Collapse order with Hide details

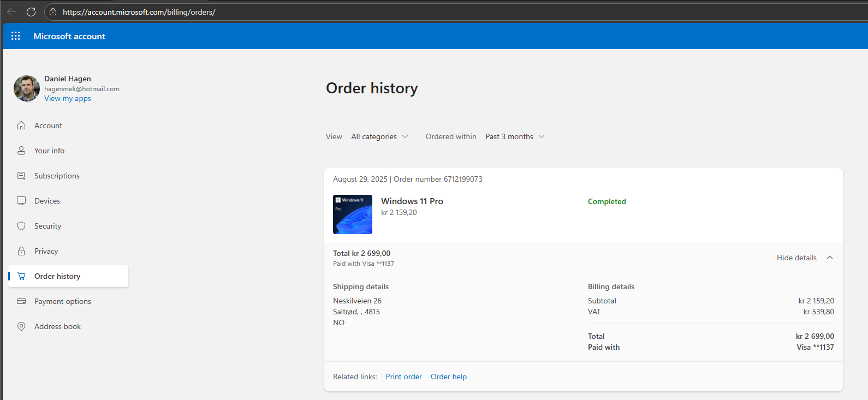point(805,258)
